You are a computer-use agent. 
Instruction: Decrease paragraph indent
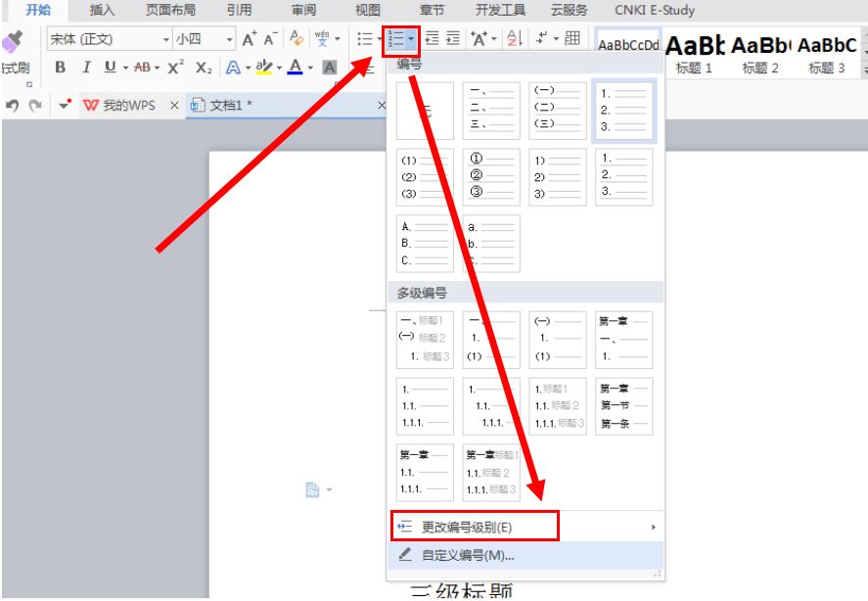point(432,38)
